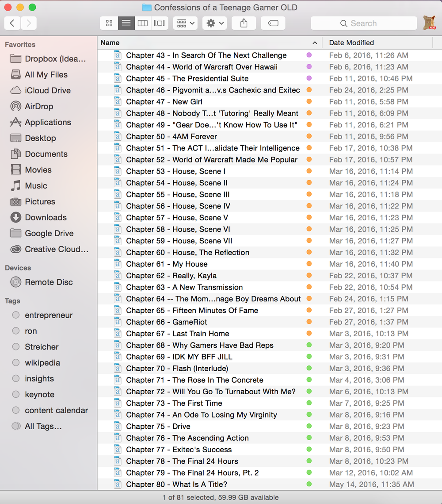Image resolution: width=442 pixels, height=504 pixels.
Task: Select Chapter 62 - Really, Kayla
Action: [x=270, y=276]
